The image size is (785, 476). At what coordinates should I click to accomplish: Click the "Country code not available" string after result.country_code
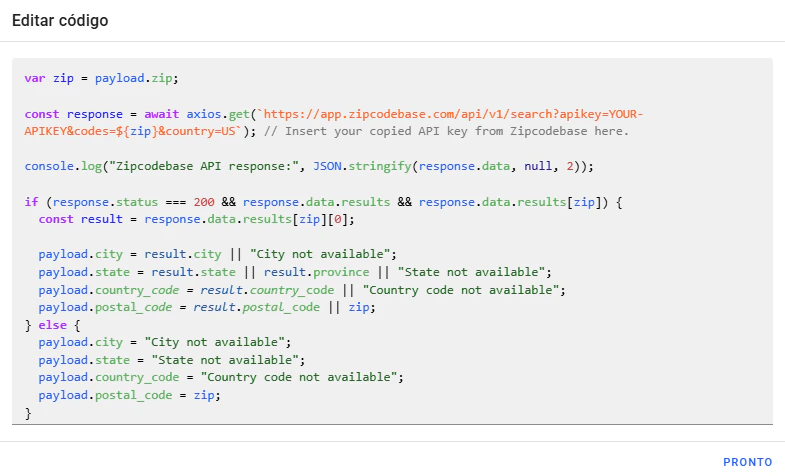tap(461, 290)
